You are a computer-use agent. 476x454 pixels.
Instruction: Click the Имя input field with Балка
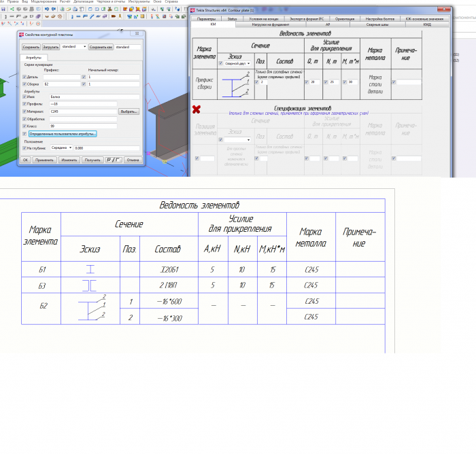pos(95,97)
